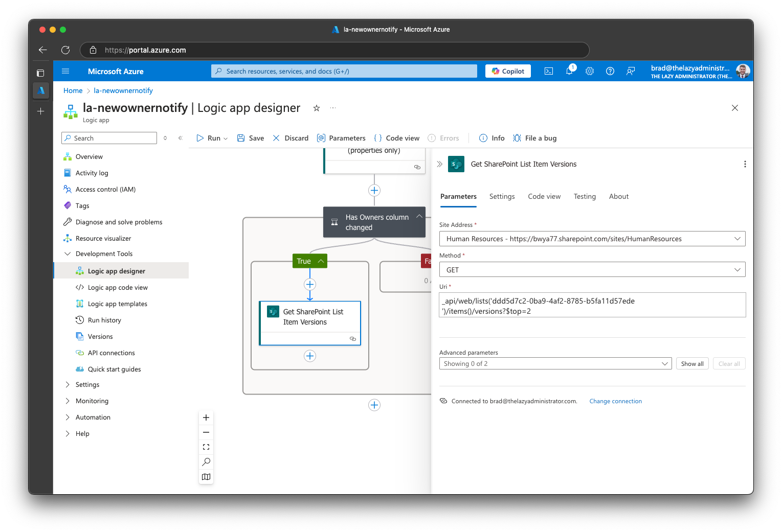Screen dimensions: 782x532
Task: Collapse the Has Owners column changed condition
Action: click(419, 216)
